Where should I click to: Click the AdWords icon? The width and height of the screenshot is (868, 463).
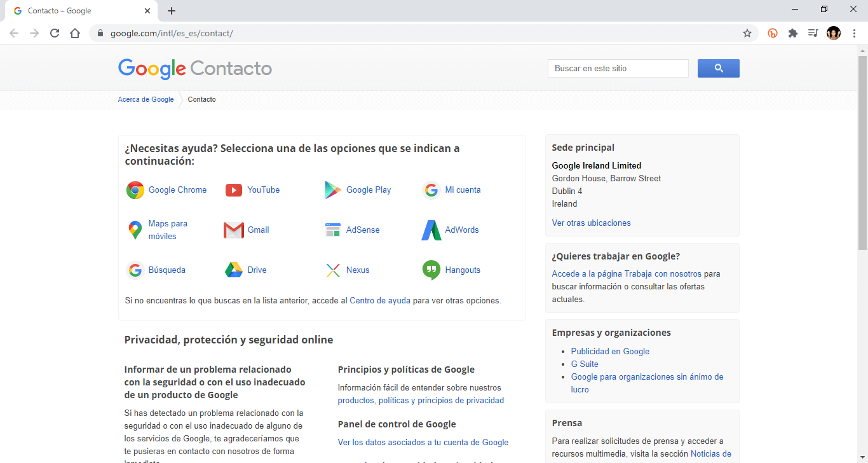431,230
